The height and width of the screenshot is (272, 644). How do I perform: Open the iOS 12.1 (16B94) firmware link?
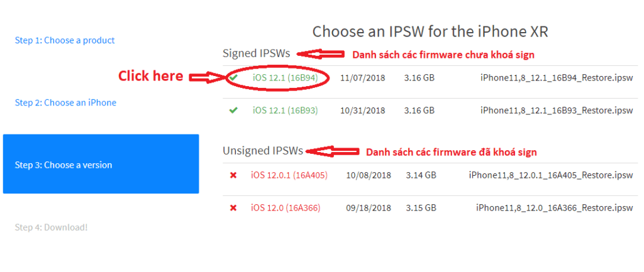(x=285, y=78)
